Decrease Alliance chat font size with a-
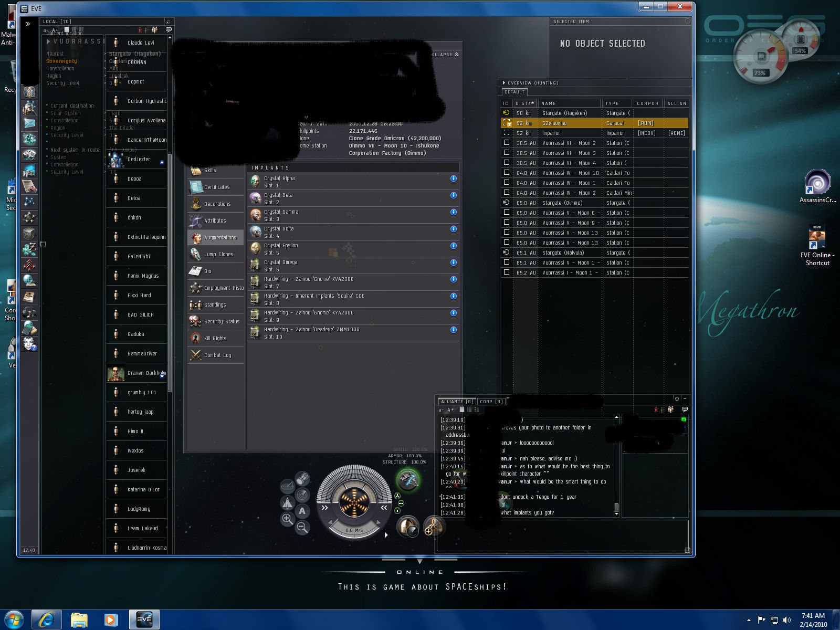Image resolution: width=840 pixels, height=630 pixels. click(441, 409)
